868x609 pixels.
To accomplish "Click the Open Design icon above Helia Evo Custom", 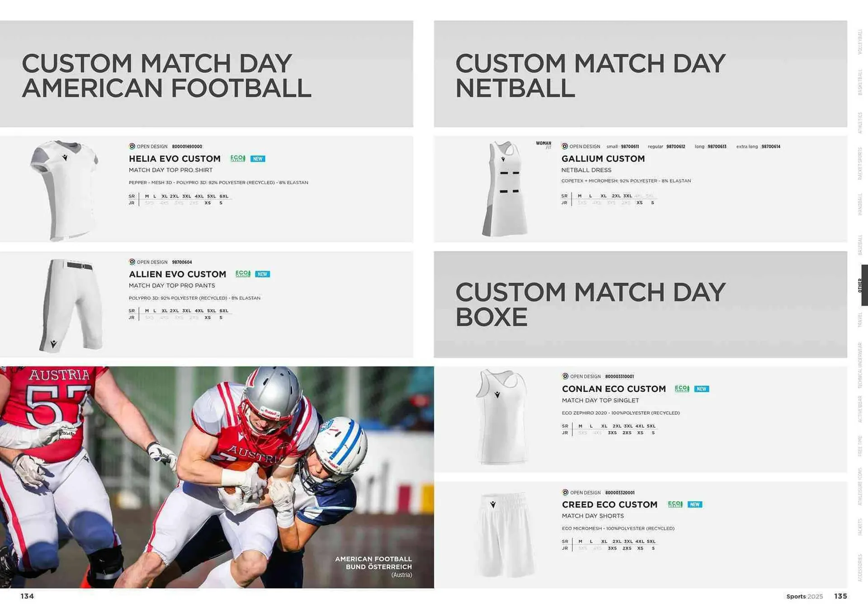I will [x=132, y=146].
